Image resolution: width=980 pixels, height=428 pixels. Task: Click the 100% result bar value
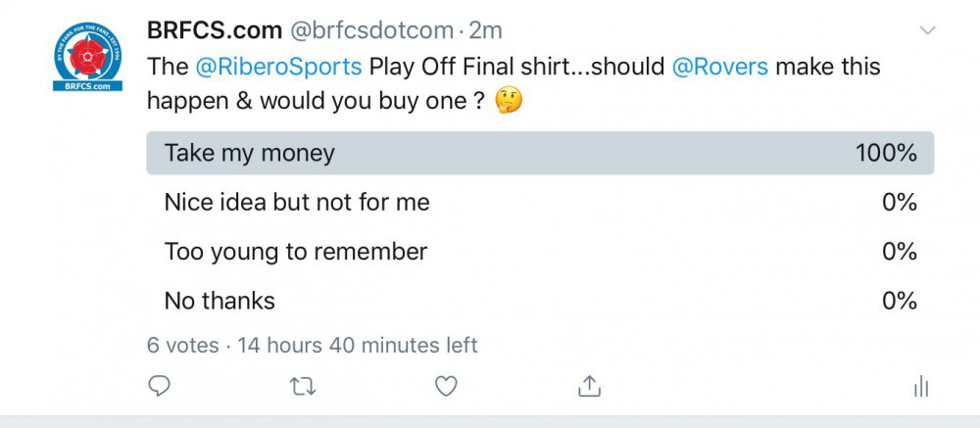coord(885,154)
